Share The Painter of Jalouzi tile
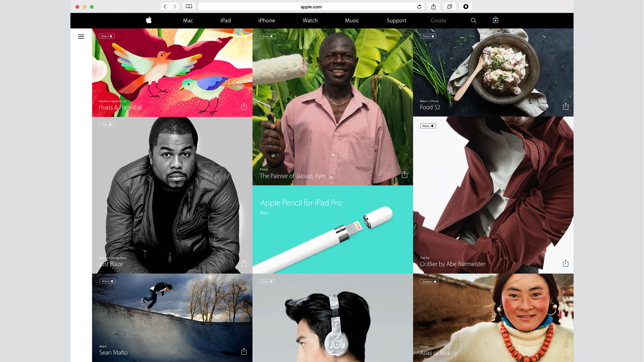The image size is (644, 362). coord(405,175)
